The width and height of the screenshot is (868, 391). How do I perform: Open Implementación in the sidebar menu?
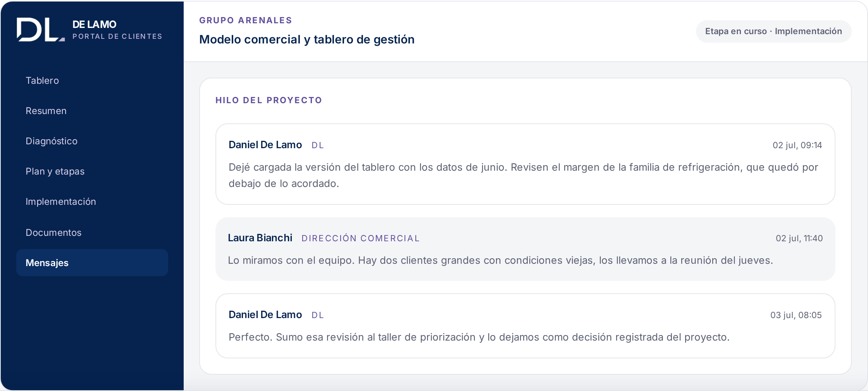tap(92, 202)
